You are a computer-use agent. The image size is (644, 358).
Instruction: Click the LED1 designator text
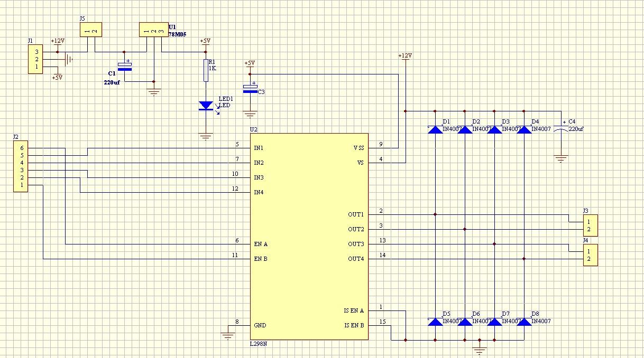point(225,99)
